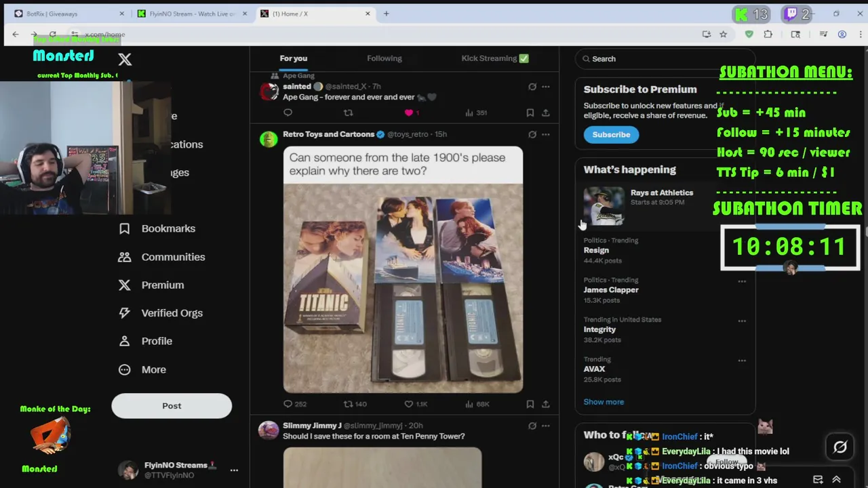This screenshot has height=488, width=868.
Task: Bookmark this page with star icon
Action: click(x=724, y=34)
